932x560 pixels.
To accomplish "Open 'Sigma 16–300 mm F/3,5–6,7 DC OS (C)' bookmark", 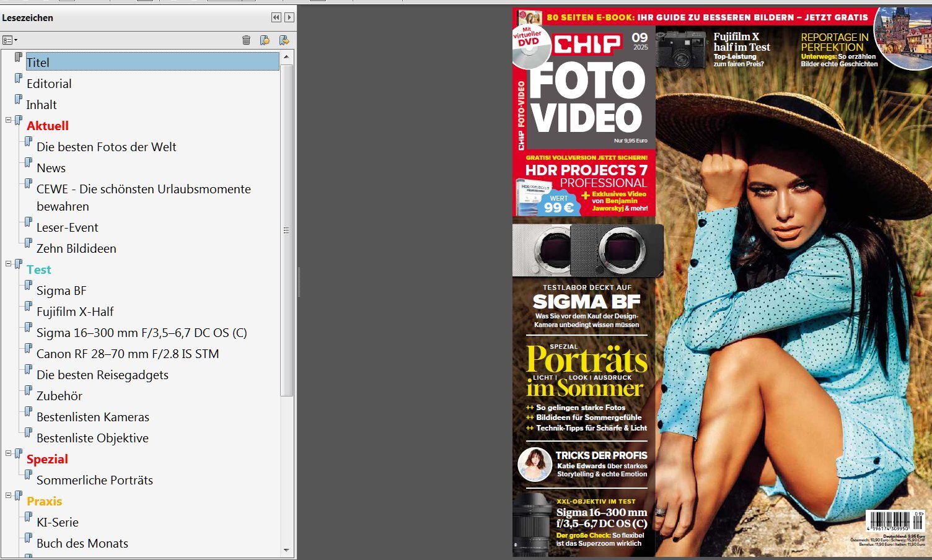I will coord(142,333).
